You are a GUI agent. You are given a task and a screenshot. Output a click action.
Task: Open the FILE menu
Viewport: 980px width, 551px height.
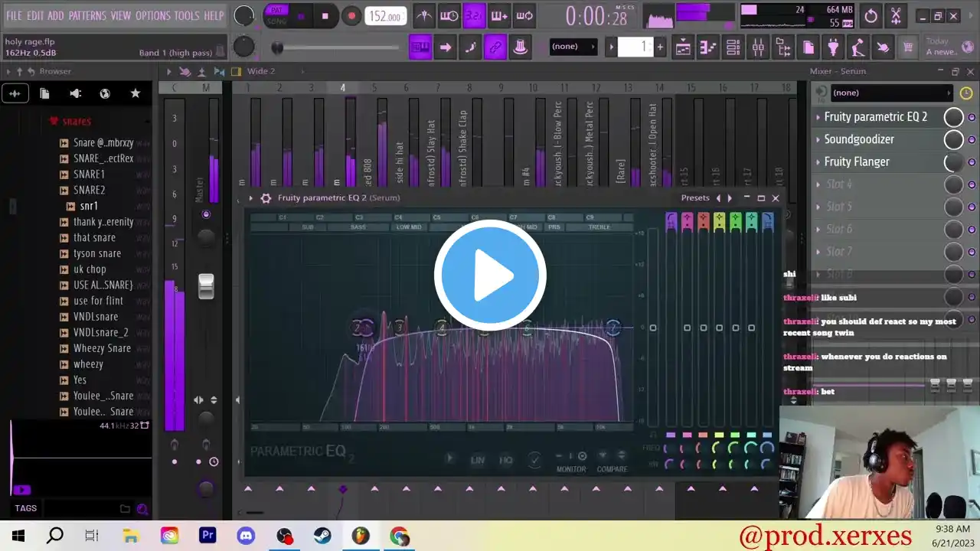pos(14,15)
